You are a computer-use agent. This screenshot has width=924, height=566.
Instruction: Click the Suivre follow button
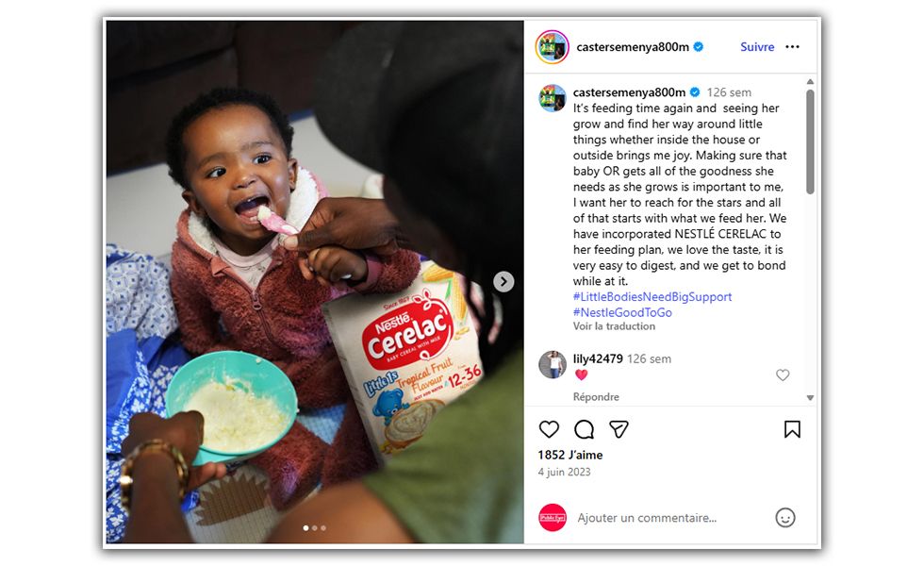[x=757, y=46]
